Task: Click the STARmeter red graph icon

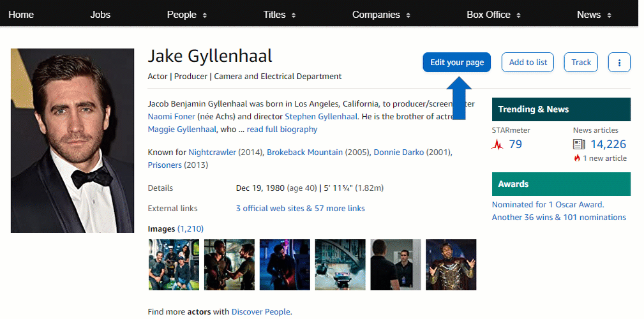Action: (498, 145)
